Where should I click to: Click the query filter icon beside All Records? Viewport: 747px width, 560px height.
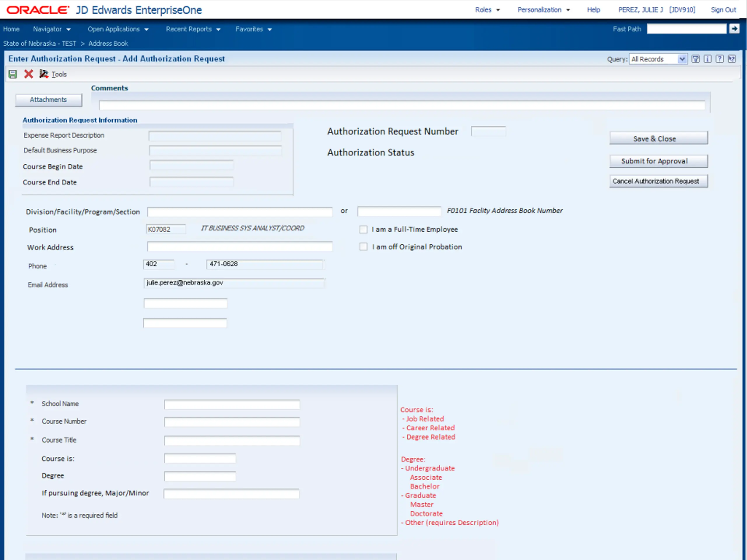[695, 59]
